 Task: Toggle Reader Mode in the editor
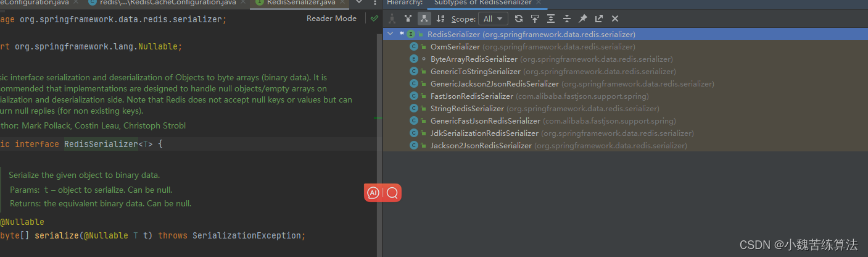coord(331,19)
